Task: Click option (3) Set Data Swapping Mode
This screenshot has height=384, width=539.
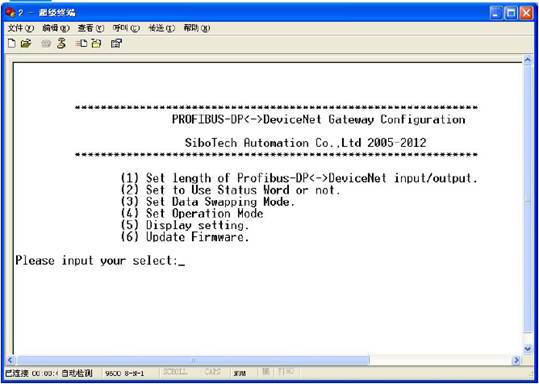Action: (208, 201)
